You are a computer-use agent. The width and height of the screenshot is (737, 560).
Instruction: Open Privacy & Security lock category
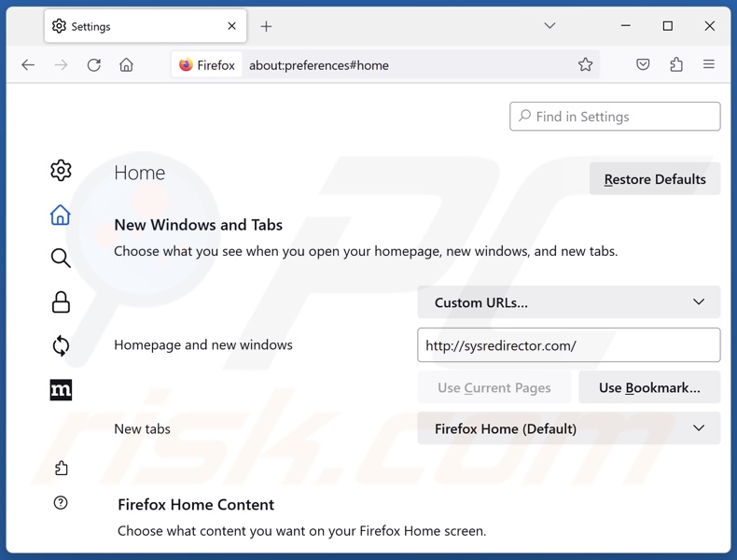tap(61, 302)
